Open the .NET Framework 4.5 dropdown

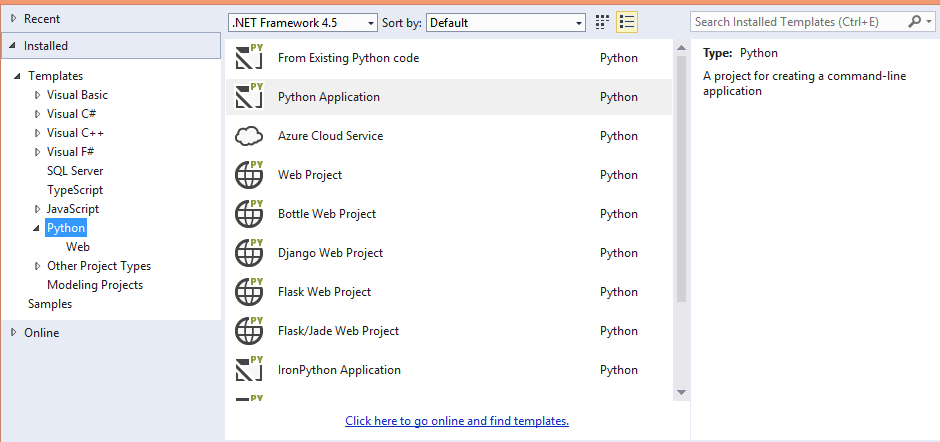pyautogui.click(x=303, y=22)
